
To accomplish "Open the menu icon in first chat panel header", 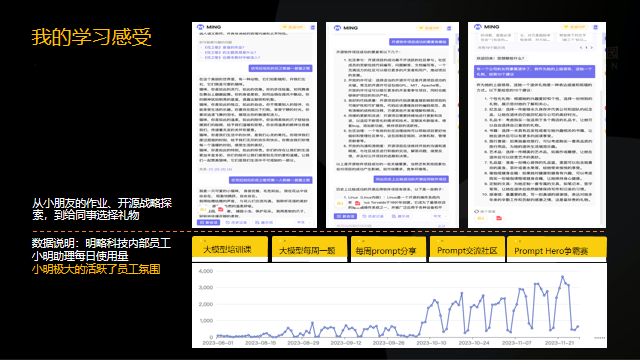I will 313,27.
